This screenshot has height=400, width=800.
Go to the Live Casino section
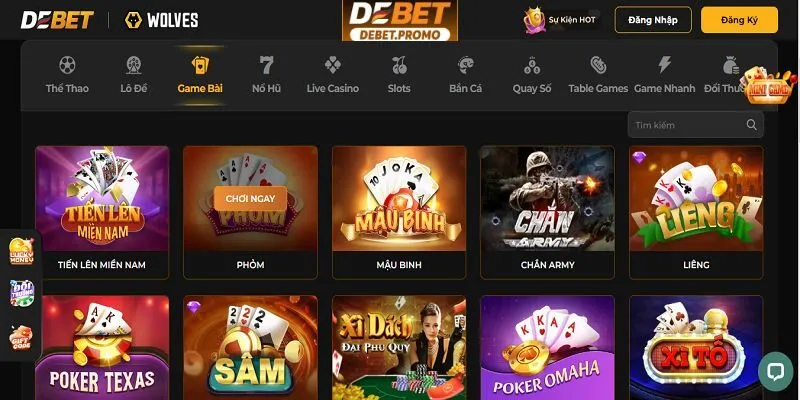[333, 75]
